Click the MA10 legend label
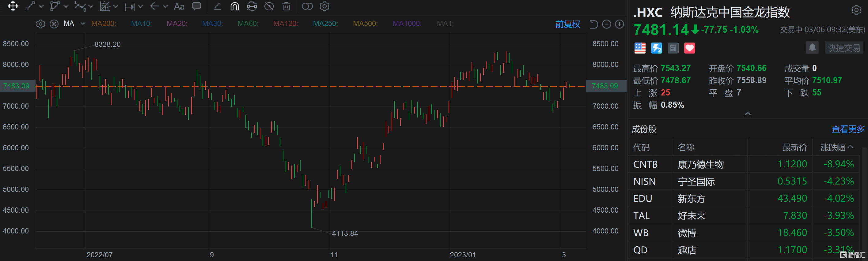Image resolution: width=868 pixels, height=261 pixels. (141, 24)
